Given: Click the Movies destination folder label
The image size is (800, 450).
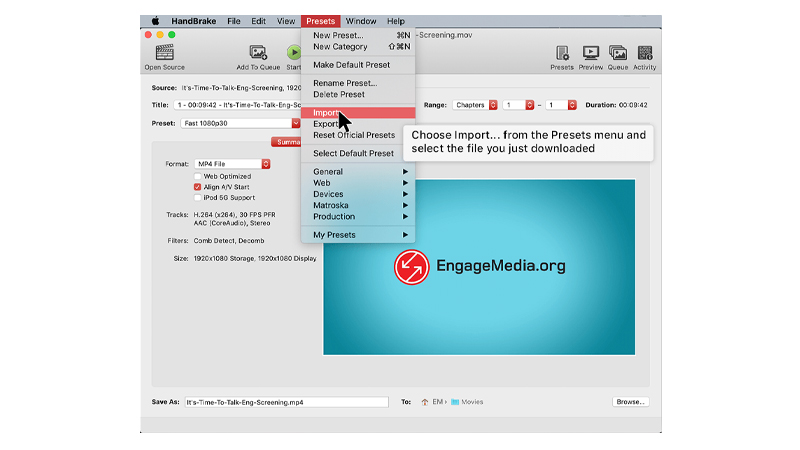Looking at the screenshot, I should [x=472, y=402].
